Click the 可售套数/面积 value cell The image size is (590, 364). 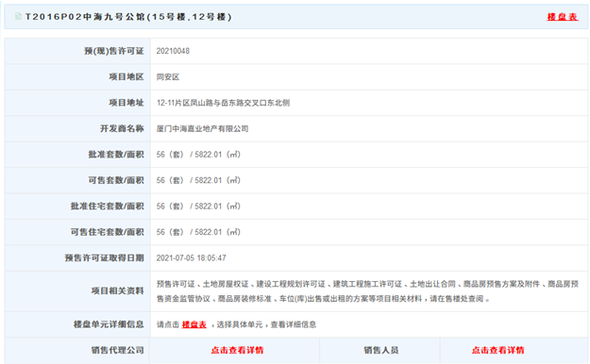pyautogui.click(x=369, y=180)
